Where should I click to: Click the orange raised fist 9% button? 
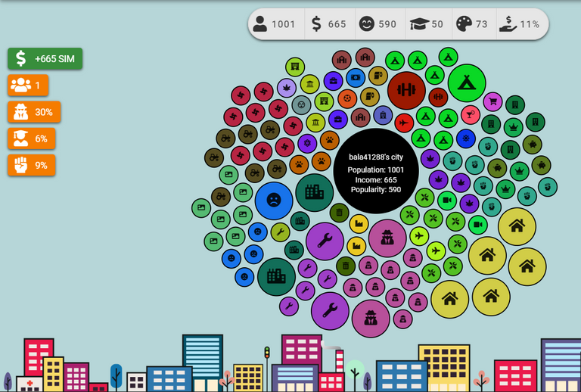32,165
